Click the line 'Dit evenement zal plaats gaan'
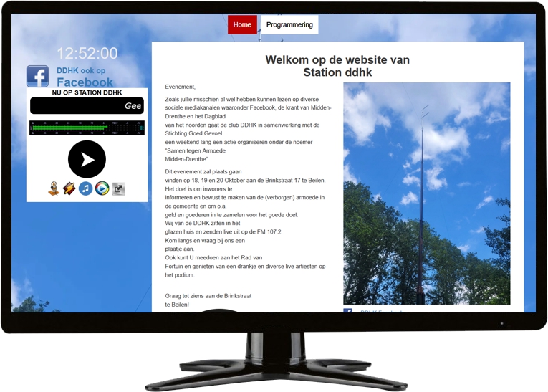548x392 pixels. (203, 172)
